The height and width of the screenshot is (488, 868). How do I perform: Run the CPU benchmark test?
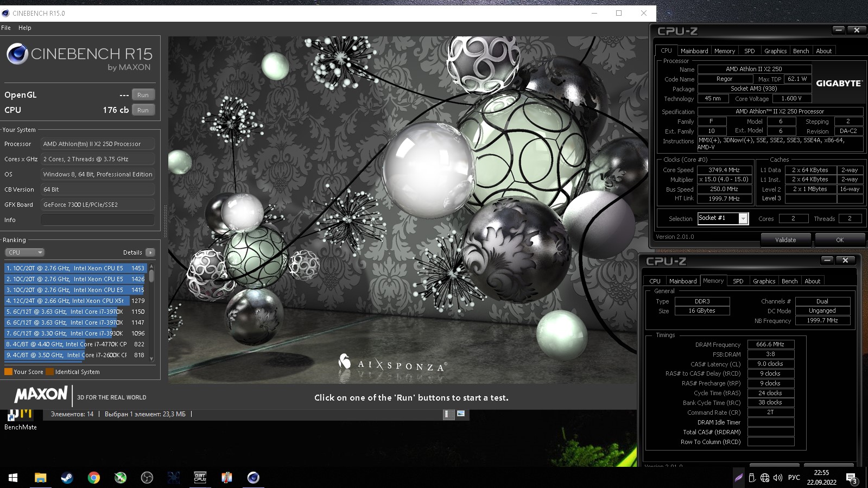click(x=143, y=110)
